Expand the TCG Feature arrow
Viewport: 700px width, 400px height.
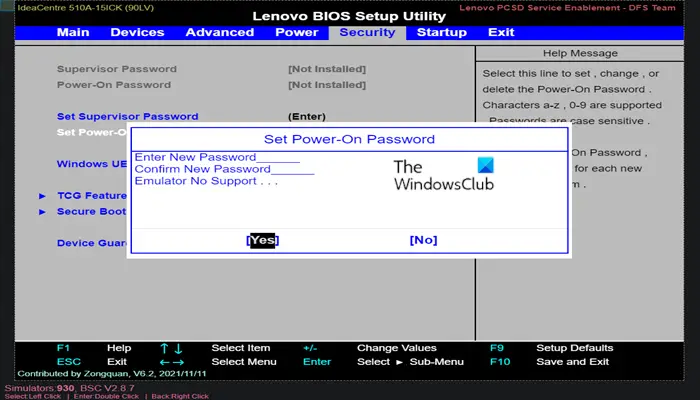point(42,196)
